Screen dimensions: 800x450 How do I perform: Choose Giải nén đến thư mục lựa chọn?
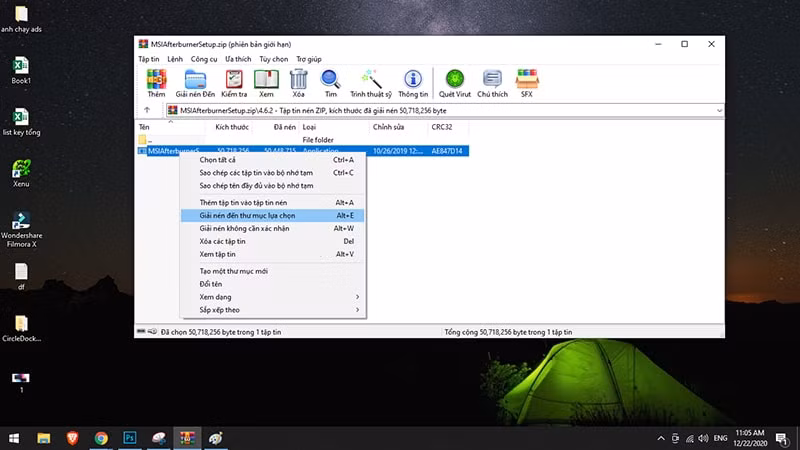[x=272, y=215]
